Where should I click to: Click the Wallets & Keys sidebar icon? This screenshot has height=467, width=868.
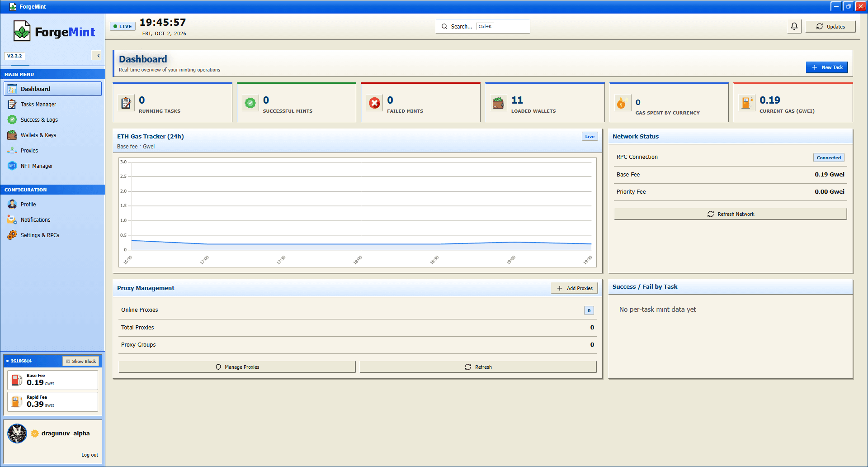[x=12, y=135]
